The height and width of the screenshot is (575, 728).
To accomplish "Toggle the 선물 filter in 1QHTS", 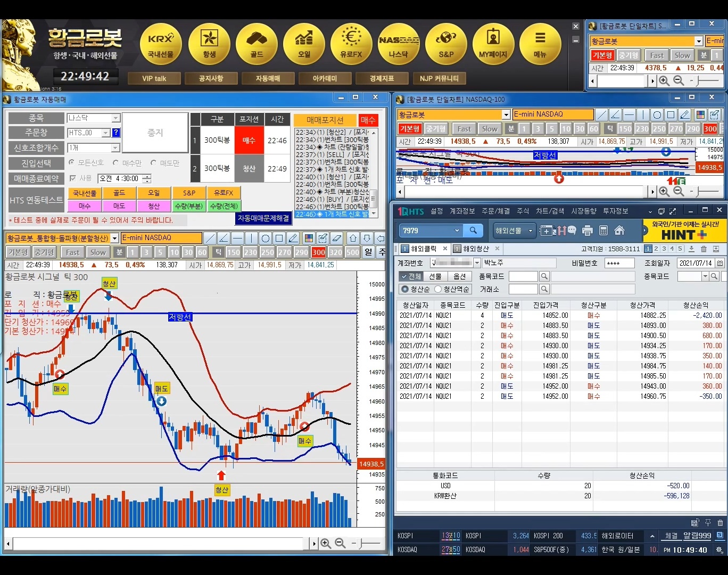I will [x=435, y=276].
